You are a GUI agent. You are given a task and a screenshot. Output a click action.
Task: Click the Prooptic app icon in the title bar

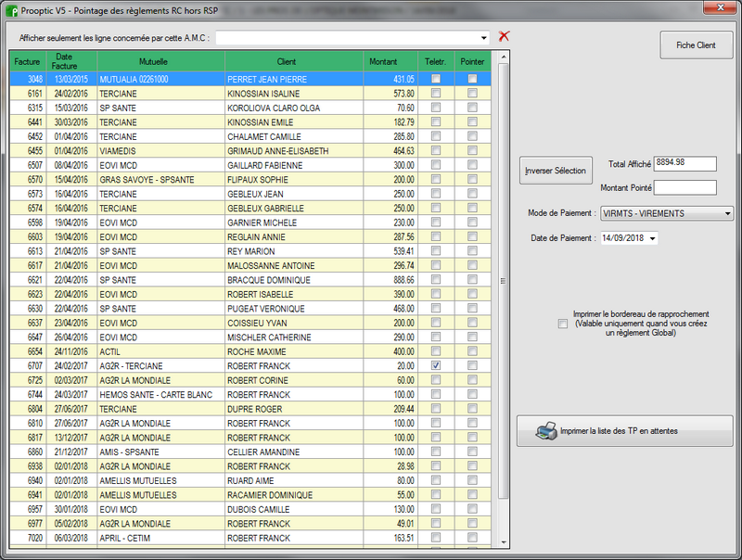tap(12, 10)
